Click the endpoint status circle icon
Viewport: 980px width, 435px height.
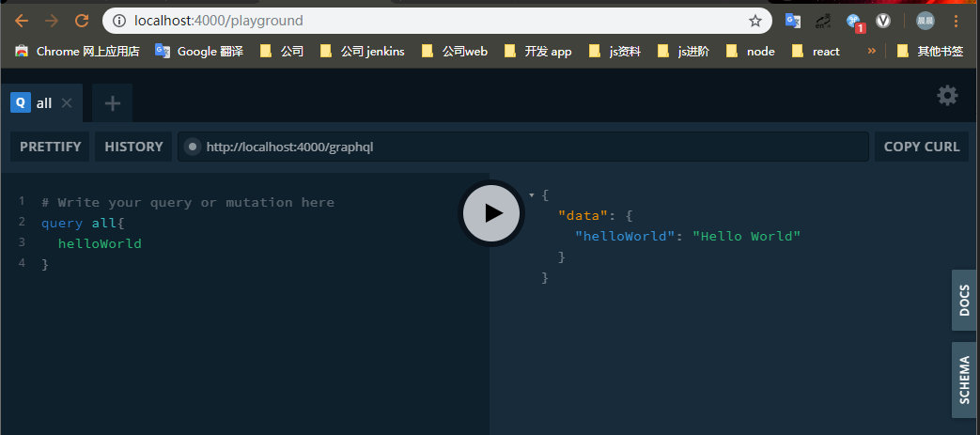[x=193, y=147]
